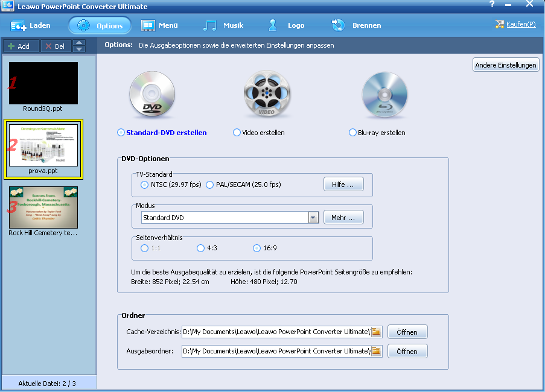The height and width of the screenshot is (392, 545).
Task: Switch to the Menü tab
Action: [159, 25]
